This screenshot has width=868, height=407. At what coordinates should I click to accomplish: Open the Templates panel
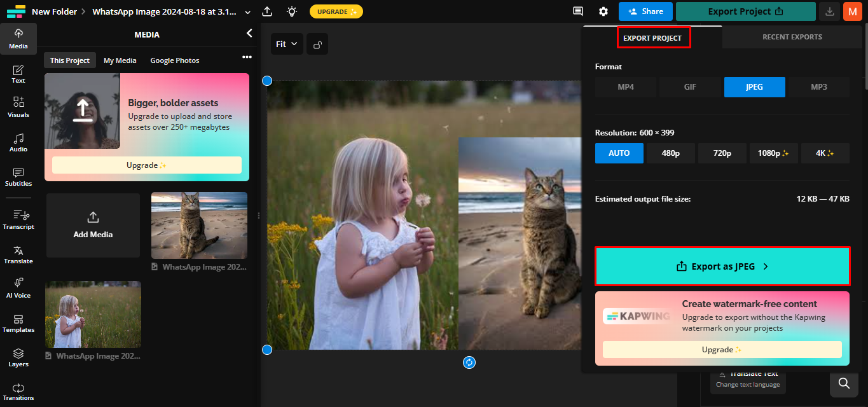[18, 323]
